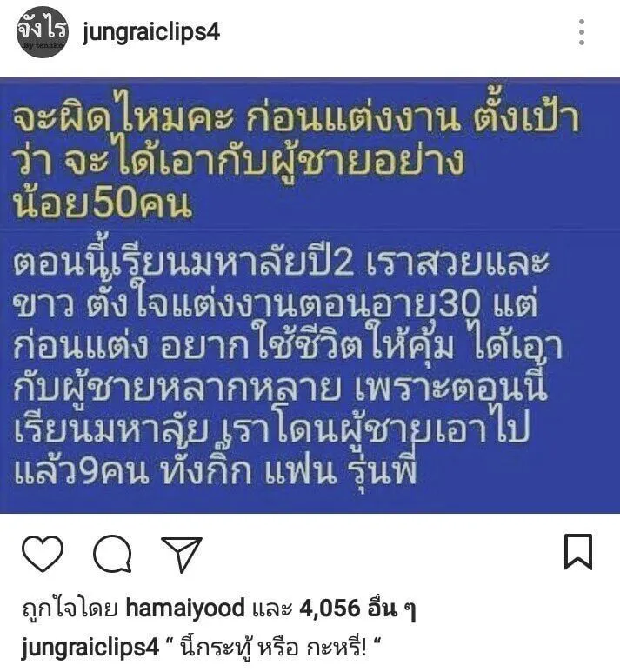The height and width of the screenshot is (672, 620).
Task: Open the จังไร profile avatar
Action: (42, 32)
